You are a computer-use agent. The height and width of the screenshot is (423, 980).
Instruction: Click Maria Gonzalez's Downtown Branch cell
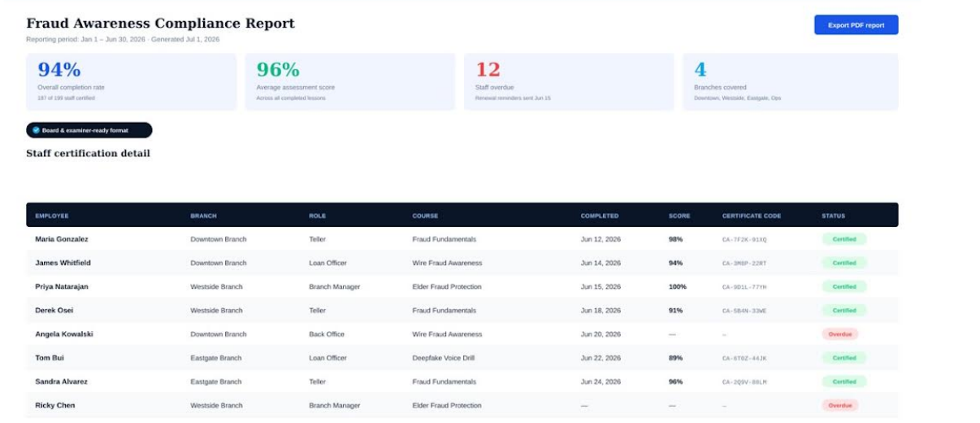click(x=218, y=239)
